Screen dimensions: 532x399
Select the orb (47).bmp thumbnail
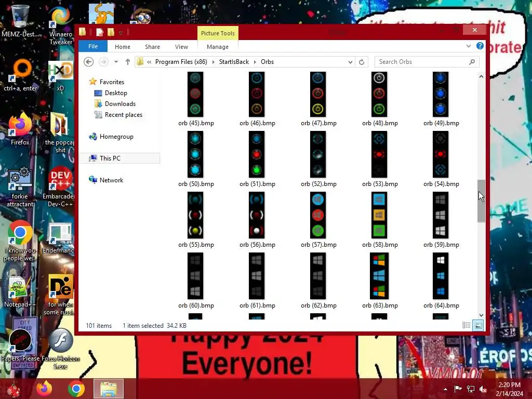tap(318, 94)
